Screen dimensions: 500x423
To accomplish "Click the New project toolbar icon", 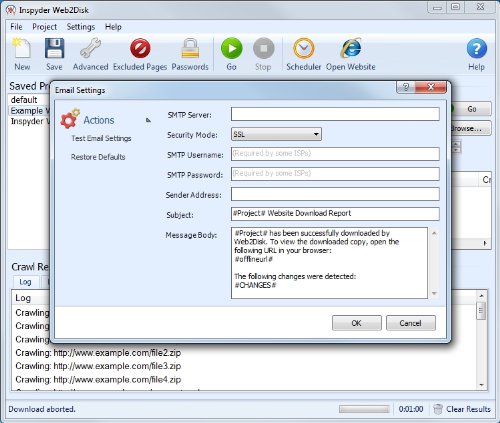I will click(x=22, y=49).
